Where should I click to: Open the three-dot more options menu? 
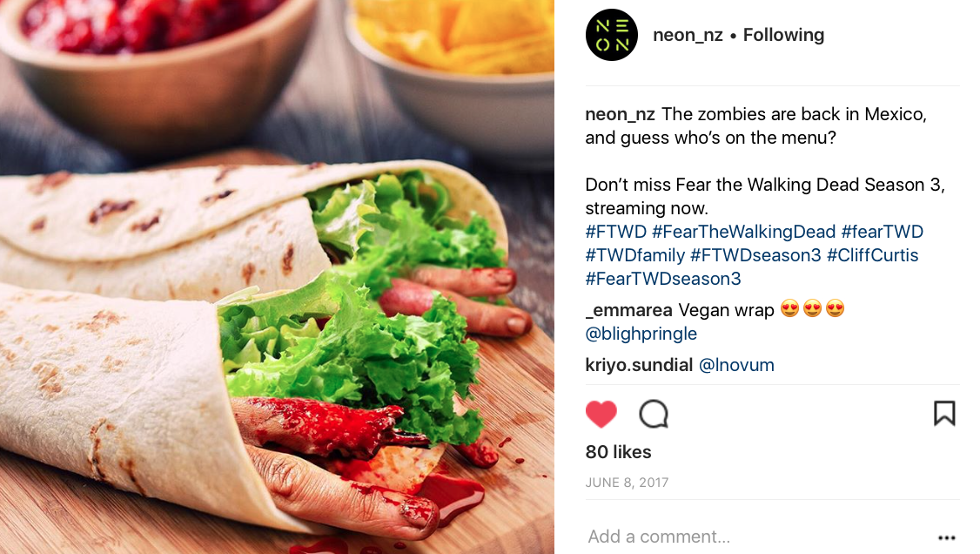(946, 537)
